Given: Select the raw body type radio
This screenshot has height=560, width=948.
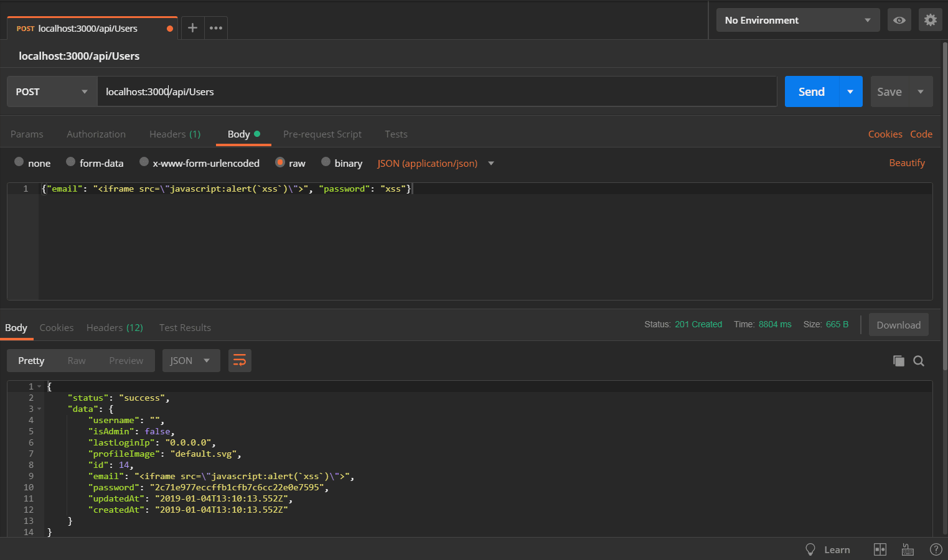Looking at the screenshot, I should 280,162.
